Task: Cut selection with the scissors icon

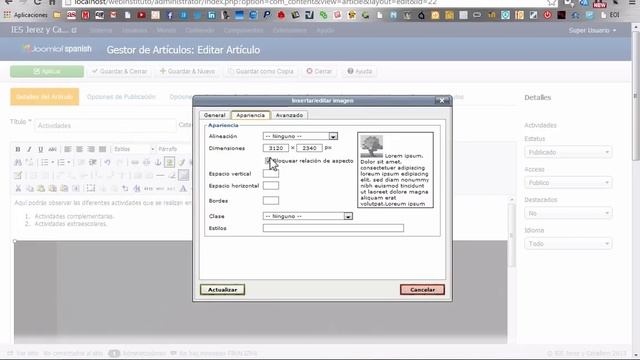Action: coord(18,189)
